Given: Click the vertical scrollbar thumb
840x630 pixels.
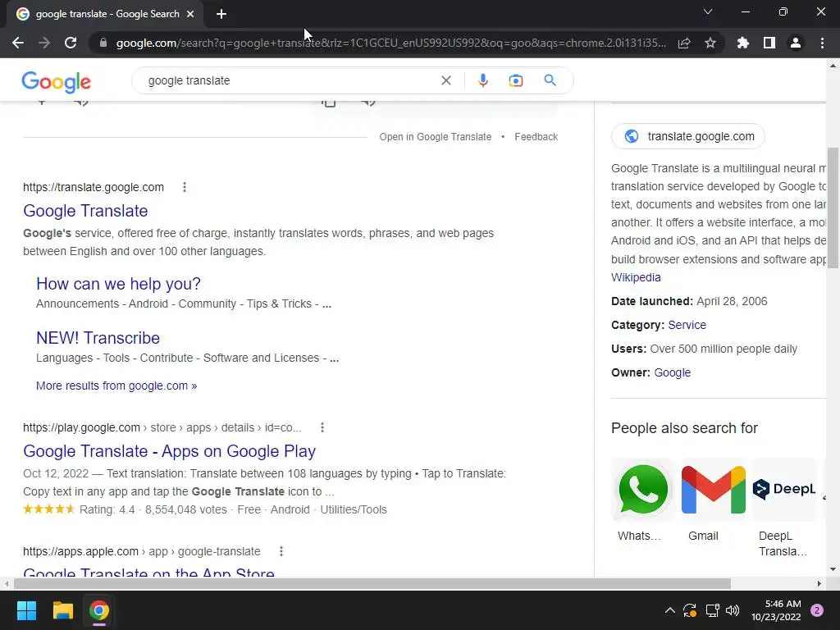Looking at the screenshot, I should coord(833,208).
